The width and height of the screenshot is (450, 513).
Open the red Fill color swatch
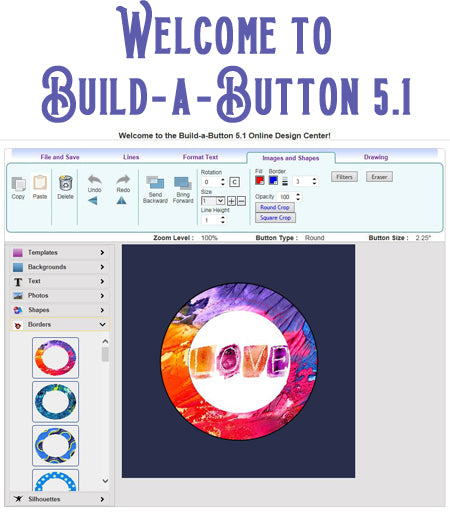pyautogui.click(x=260, y=180)
